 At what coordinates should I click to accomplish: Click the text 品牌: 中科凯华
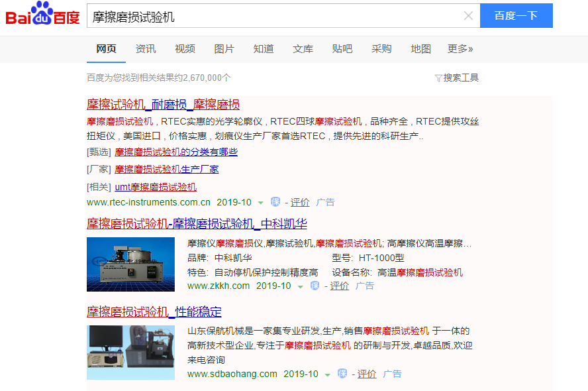point(220,258)
